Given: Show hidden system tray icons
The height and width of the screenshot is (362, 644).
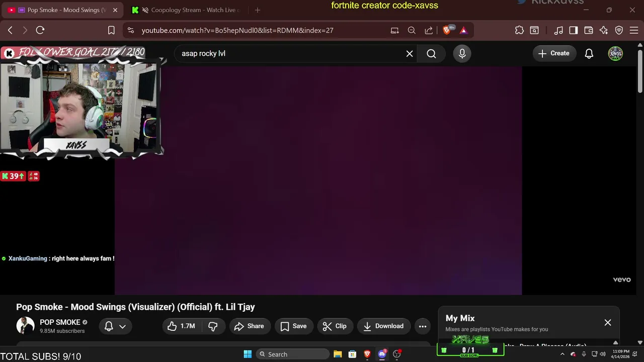Looking at the screenshot, I should [562, 354].
